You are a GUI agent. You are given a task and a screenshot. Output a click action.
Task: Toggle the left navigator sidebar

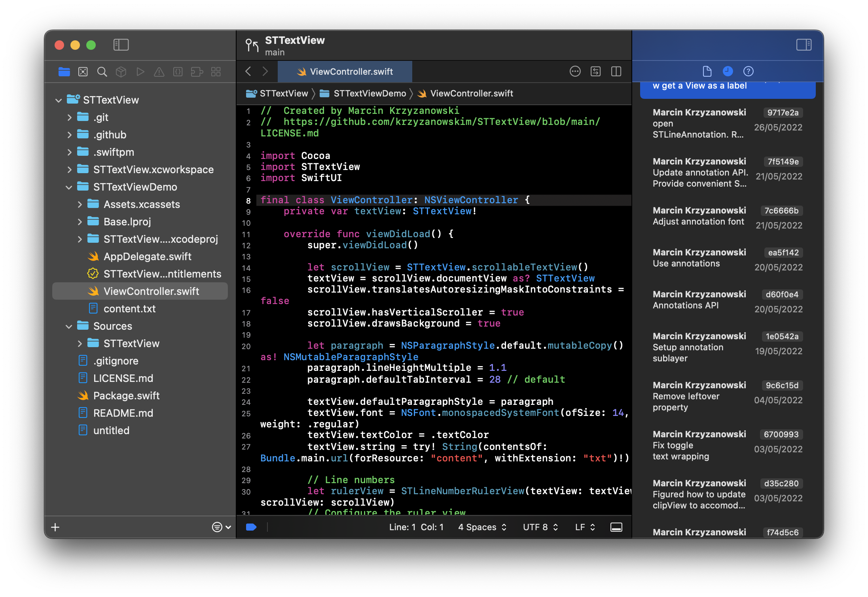(x=121, y=45)
